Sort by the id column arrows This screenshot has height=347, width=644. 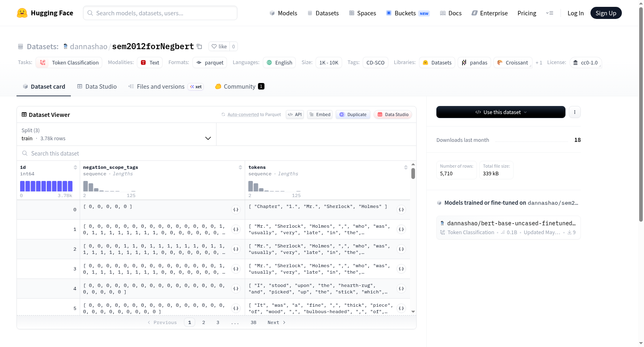click(x=75, y=167)
